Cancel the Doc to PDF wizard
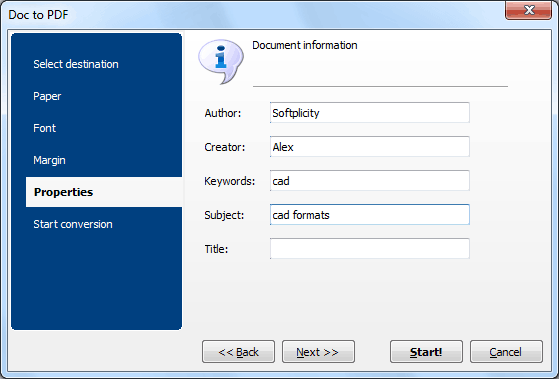The image size is (559, 379). (506, 352)
